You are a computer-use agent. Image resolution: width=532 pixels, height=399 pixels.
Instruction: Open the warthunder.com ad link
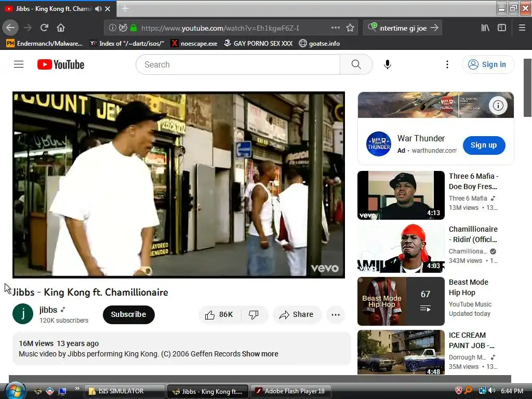pyautogui.click(x=434, y=150)
